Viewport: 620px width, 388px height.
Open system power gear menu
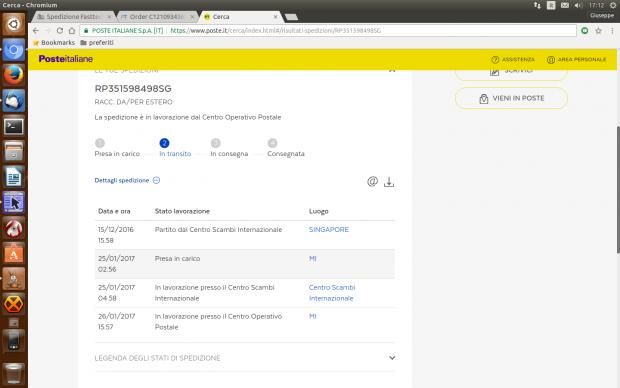coord(612,5)
